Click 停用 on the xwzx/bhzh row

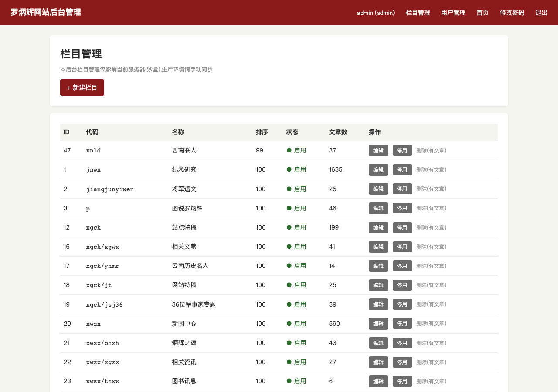click(x=402, y=343)
